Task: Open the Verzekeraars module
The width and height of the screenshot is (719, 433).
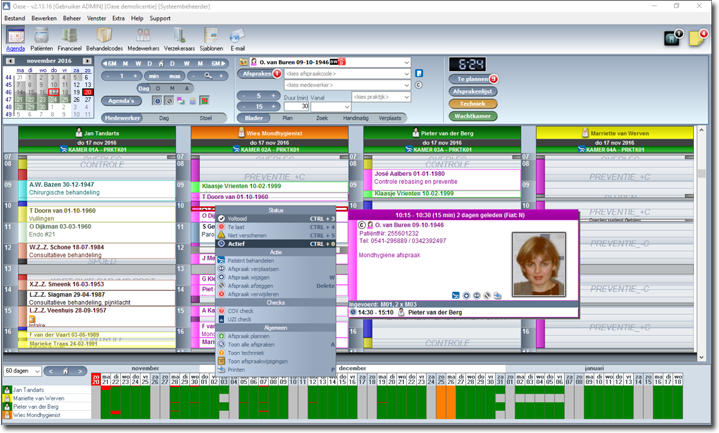Action: click(x=179, y=39)
